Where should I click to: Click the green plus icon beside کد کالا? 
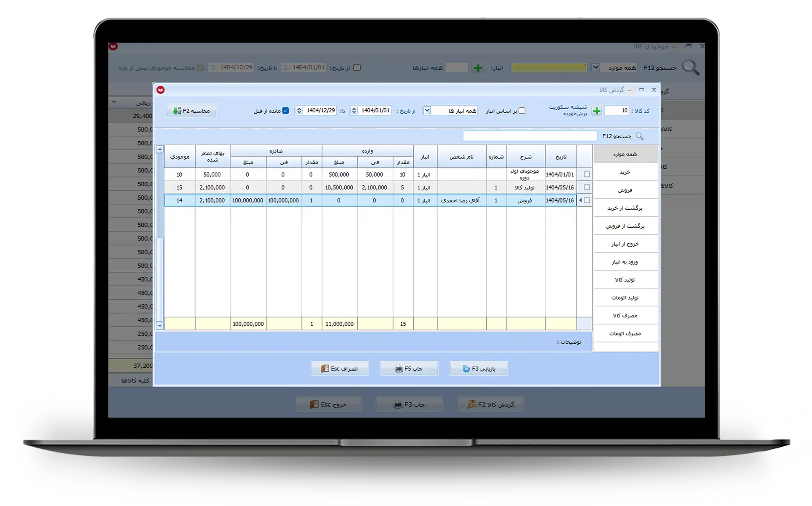click(x=596, y=111)
